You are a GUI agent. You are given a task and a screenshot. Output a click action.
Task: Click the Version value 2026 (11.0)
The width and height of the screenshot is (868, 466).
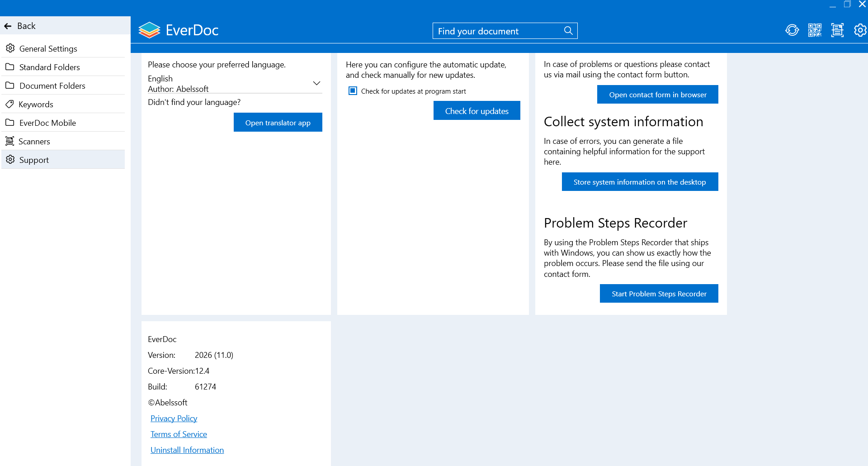[x=214, y=355]
